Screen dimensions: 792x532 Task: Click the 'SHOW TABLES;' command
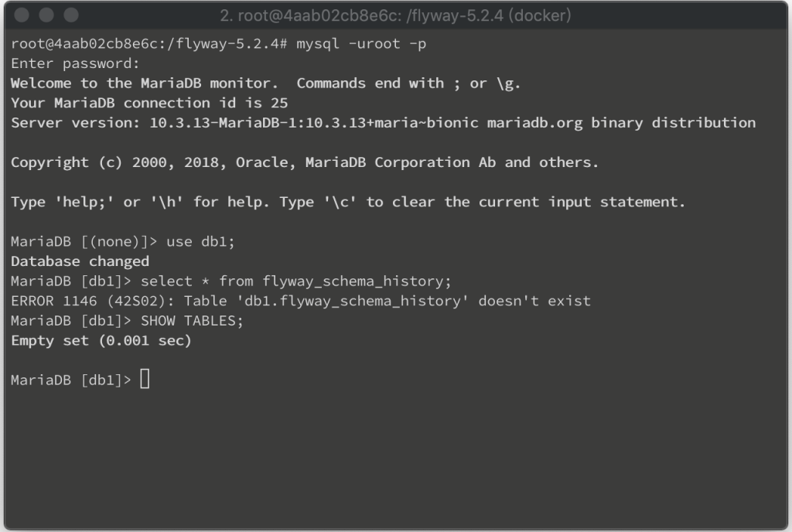[x=192, y=321]
